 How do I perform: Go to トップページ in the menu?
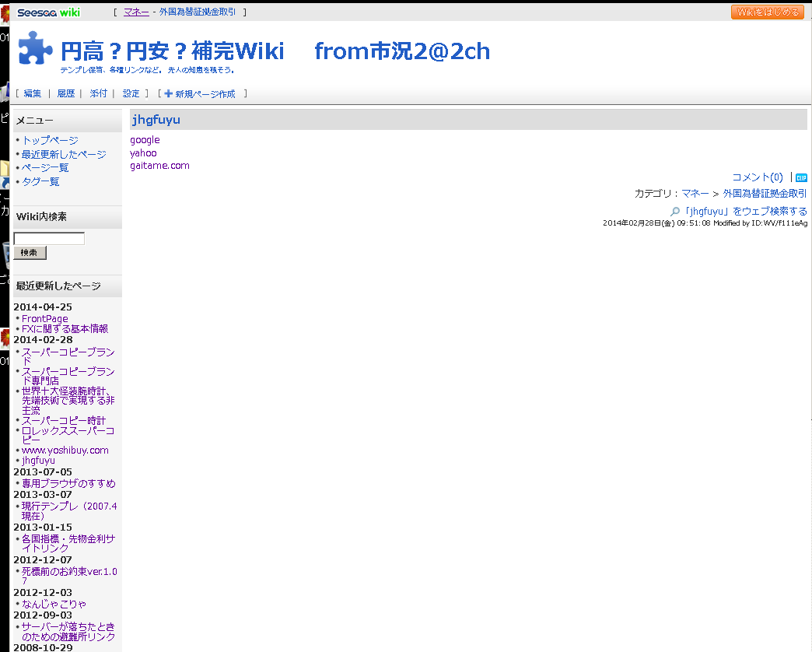[50, 140]
